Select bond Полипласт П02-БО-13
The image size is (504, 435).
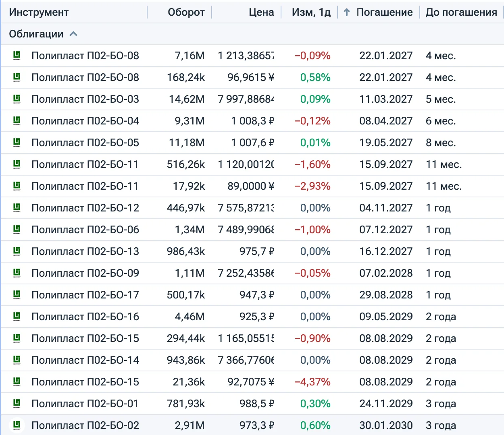click(85, 251)
